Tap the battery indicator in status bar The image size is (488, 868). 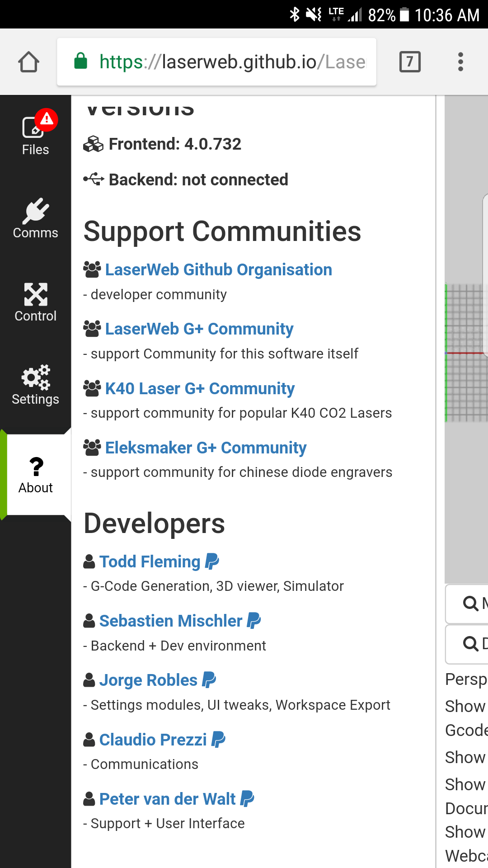coord(404,14)
